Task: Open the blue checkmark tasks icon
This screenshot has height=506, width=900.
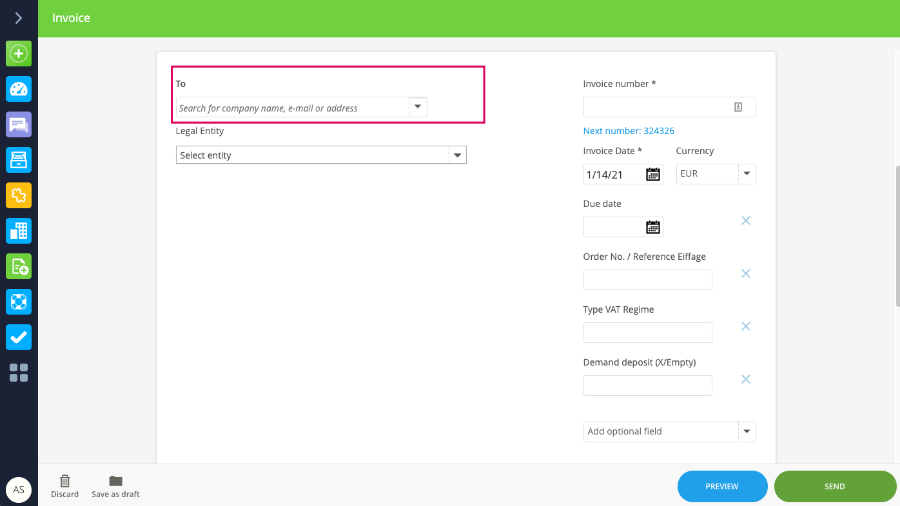Action: (19, 337)
